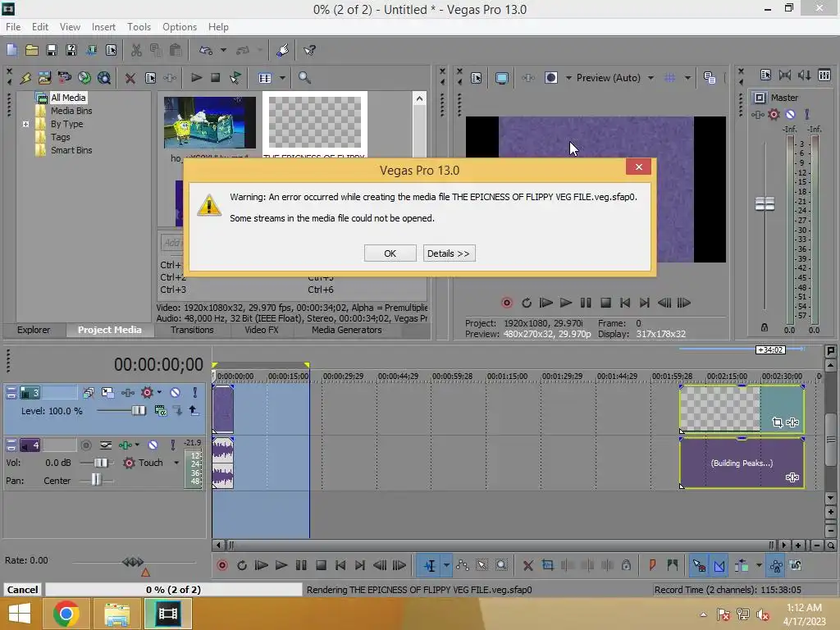This screenshot has height=630, width=840.
Task: Open the Insert menu
Action: (103, 27)
